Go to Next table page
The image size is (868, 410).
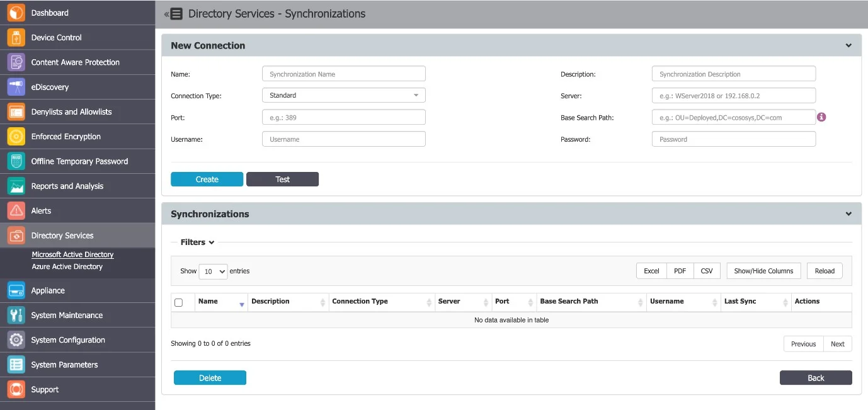[x=838, y=344]
